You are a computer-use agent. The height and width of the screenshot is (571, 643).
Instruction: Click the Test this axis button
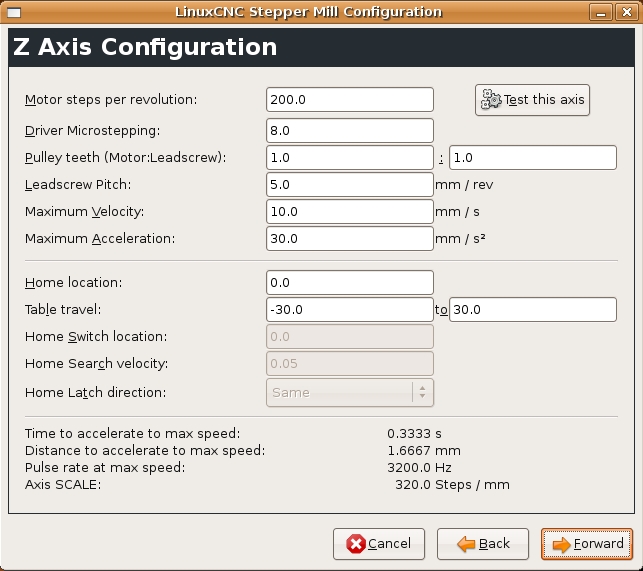[532, 100]
